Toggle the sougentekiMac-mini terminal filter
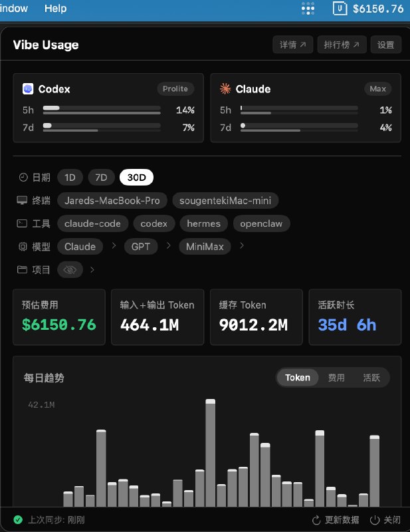Viewport: 410px width, 532px height. 225,201
